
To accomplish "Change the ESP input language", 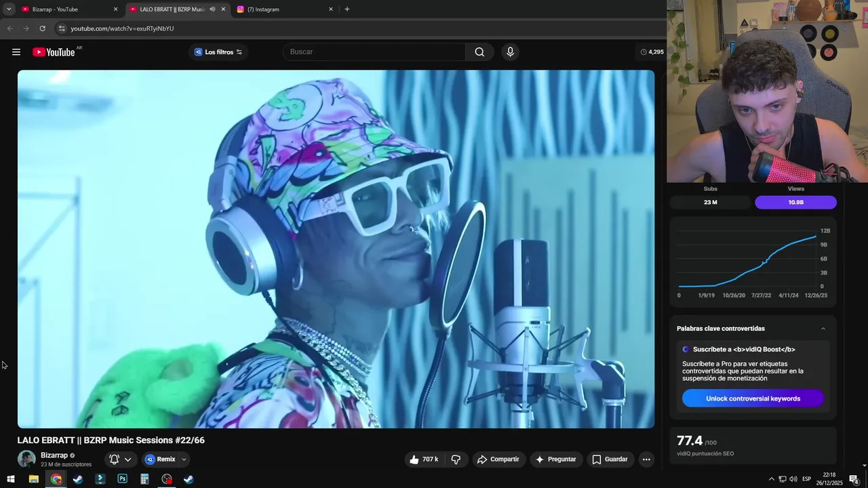I will (806, 479).
